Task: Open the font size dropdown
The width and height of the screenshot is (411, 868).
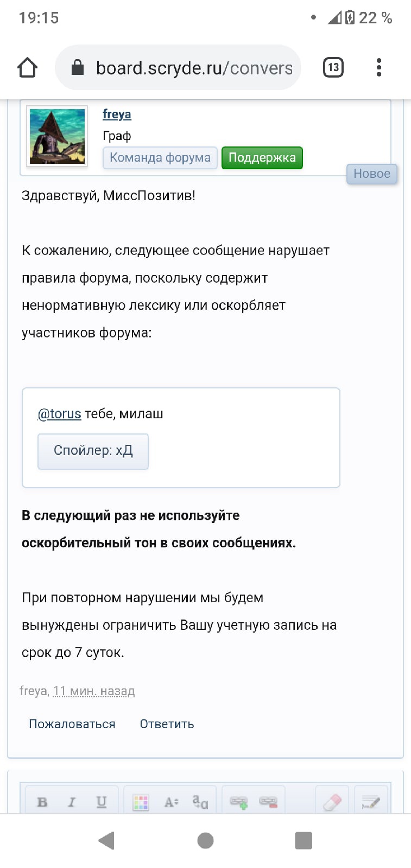Action: coord(171,802)
